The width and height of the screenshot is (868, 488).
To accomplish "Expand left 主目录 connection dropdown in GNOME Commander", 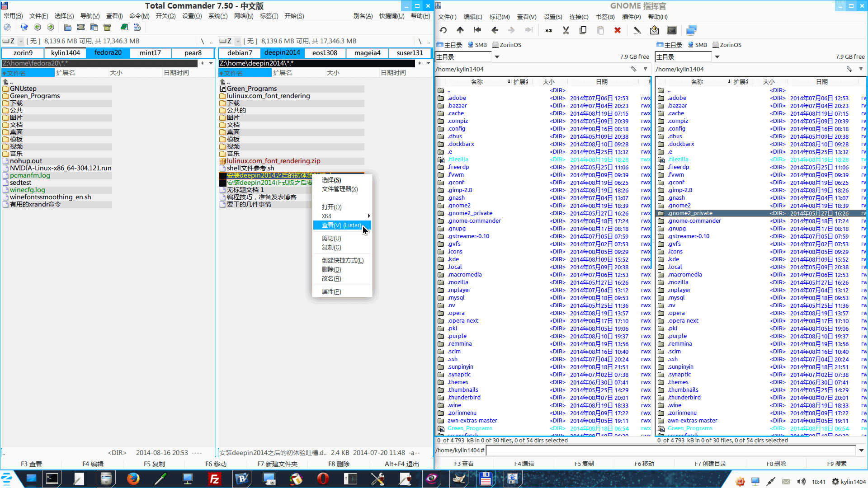I will click(x=497, y=57).
